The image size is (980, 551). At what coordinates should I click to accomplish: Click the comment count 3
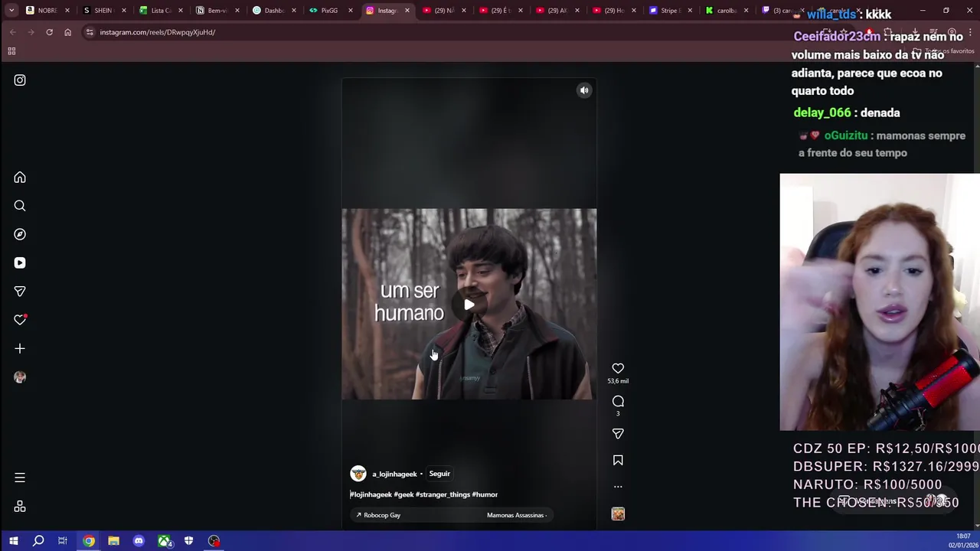pyautogui.click(x=618, y=414)
